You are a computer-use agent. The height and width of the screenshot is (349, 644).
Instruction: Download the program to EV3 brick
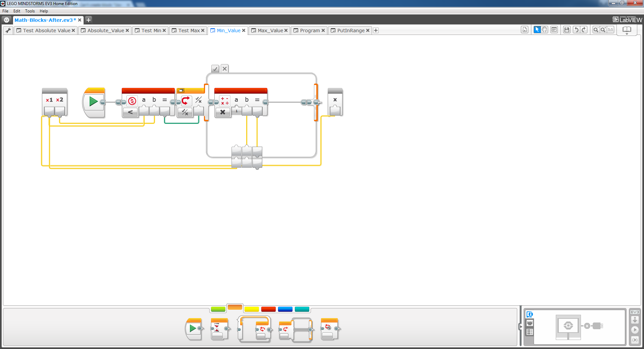tap(635, 320)
